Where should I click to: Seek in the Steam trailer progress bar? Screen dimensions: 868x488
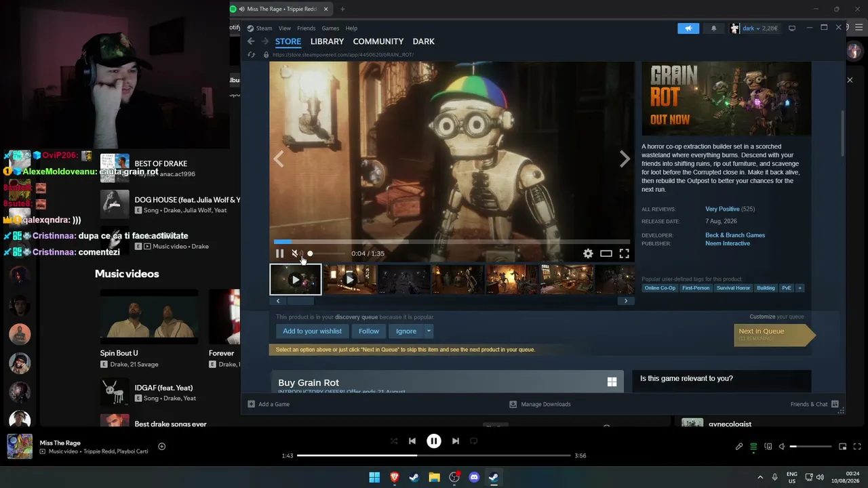452,241
